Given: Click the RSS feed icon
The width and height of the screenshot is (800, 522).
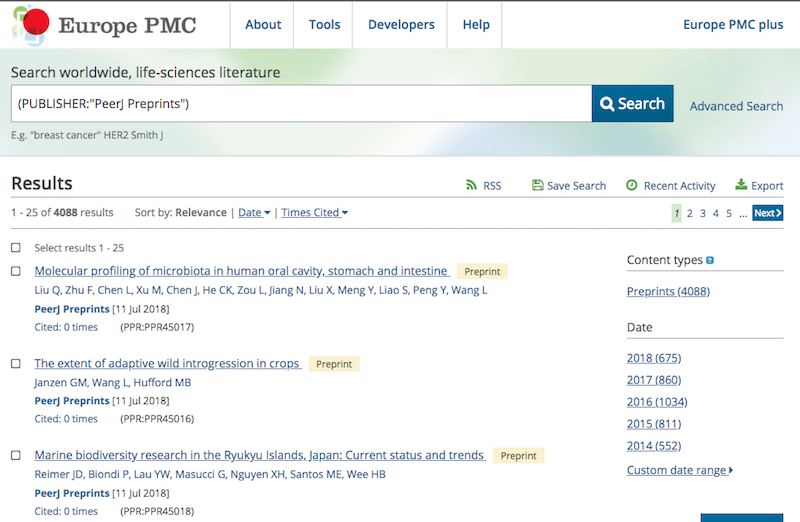Looking at the screenshot, I should pos(471,185).
